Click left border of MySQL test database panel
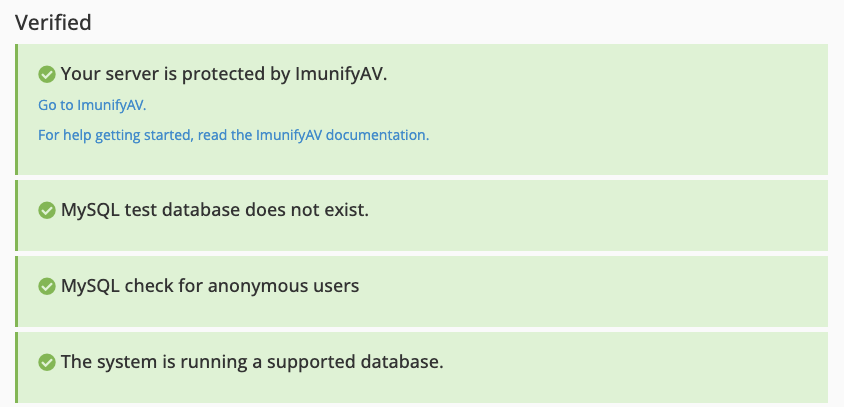 pyautogui.click(x=17, y=215)
